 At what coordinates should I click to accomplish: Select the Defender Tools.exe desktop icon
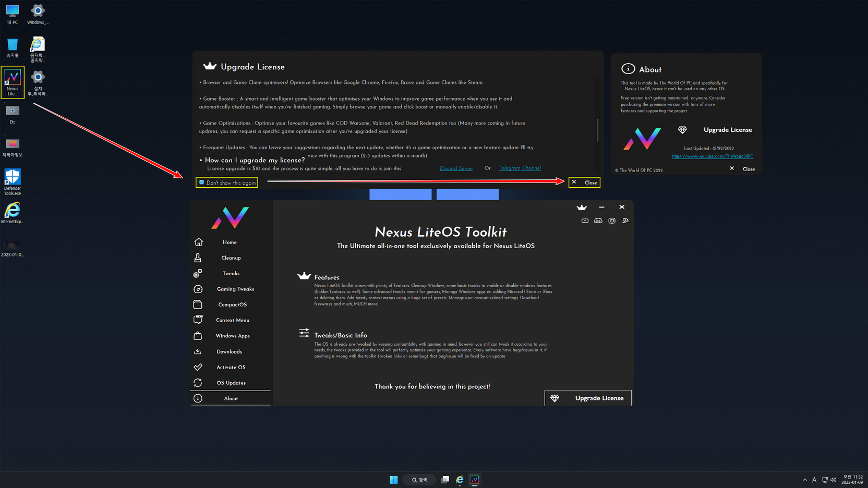13,182
